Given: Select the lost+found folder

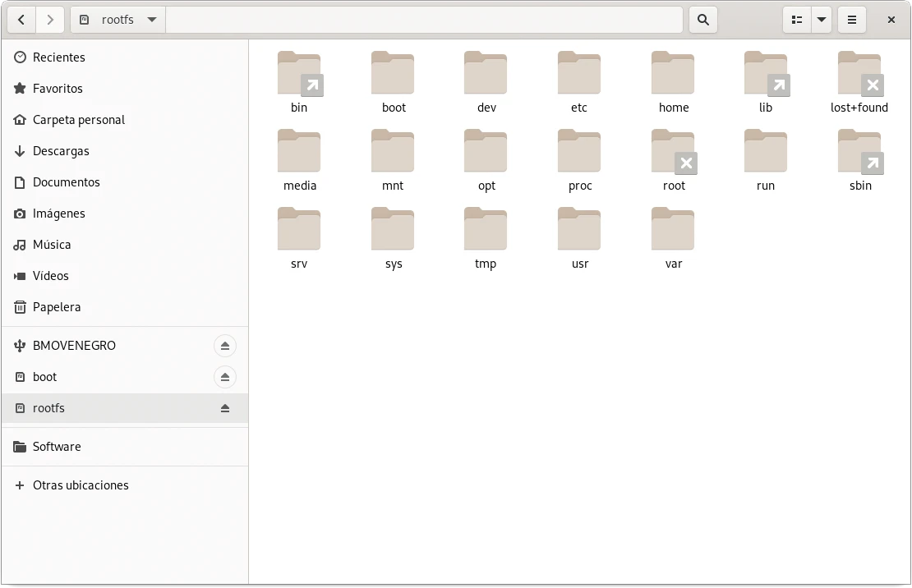Looking at the screenshot, I should coord(859,74).
